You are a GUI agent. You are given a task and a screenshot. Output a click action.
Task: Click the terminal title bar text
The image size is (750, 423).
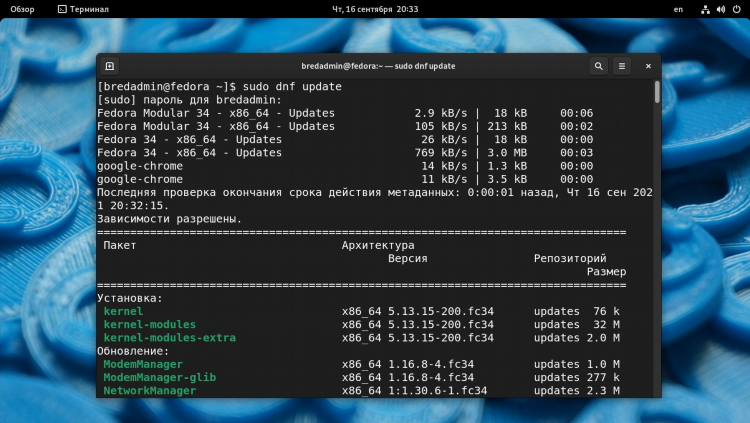click(x=378, y=66)
